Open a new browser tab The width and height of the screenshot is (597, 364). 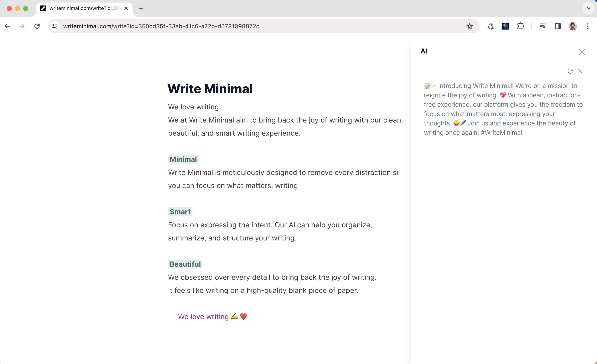tap(141, 9)
